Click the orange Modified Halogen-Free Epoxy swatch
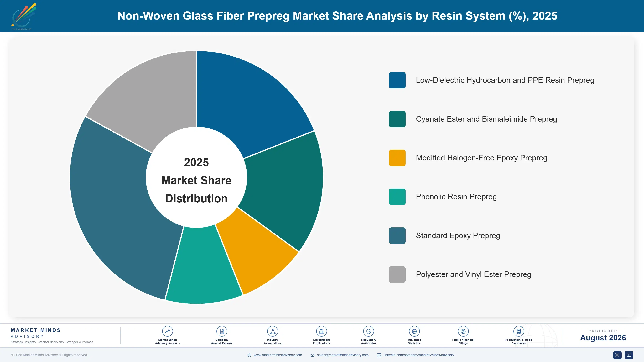 397,158
